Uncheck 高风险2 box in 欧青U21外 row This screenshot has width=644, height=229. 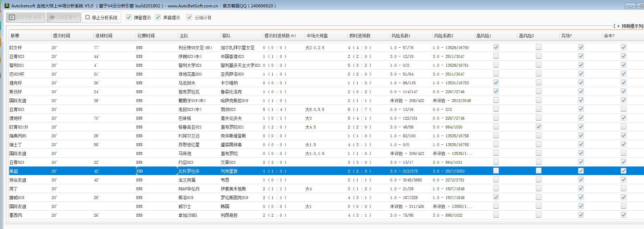click(539, 127)
